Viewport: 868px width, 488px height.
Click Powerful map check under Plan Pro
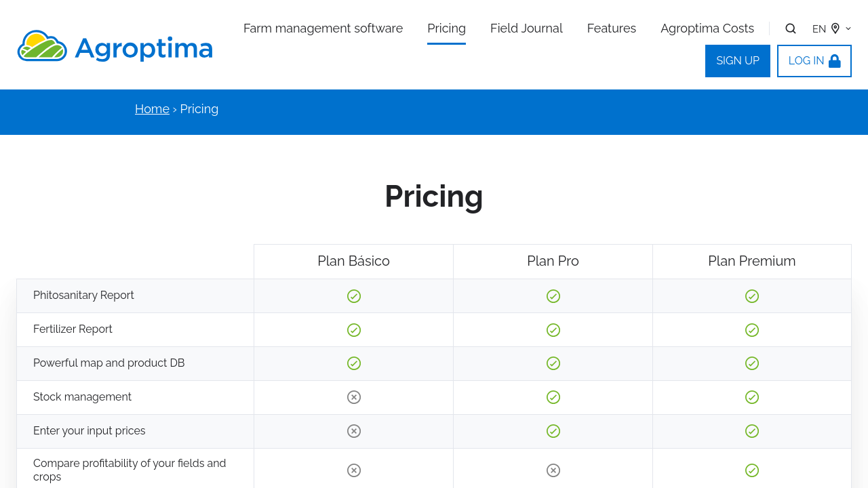point(553,363)
